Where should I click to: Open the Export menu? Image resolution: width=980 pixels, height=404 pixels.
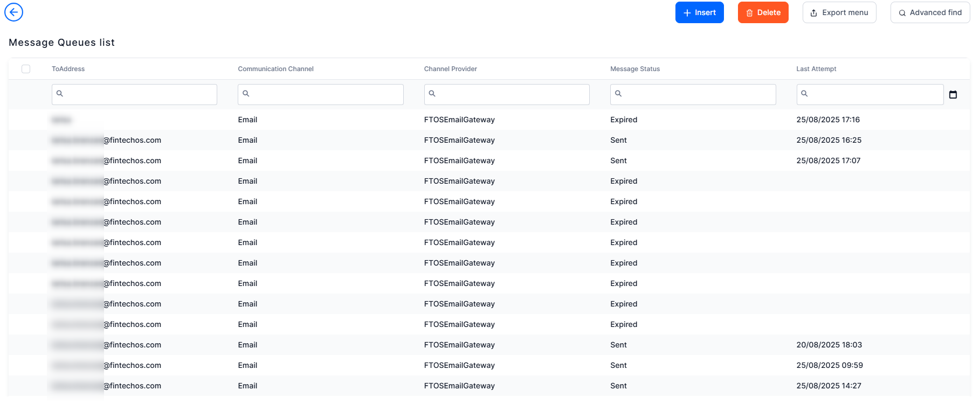click(x=839, y=12)
